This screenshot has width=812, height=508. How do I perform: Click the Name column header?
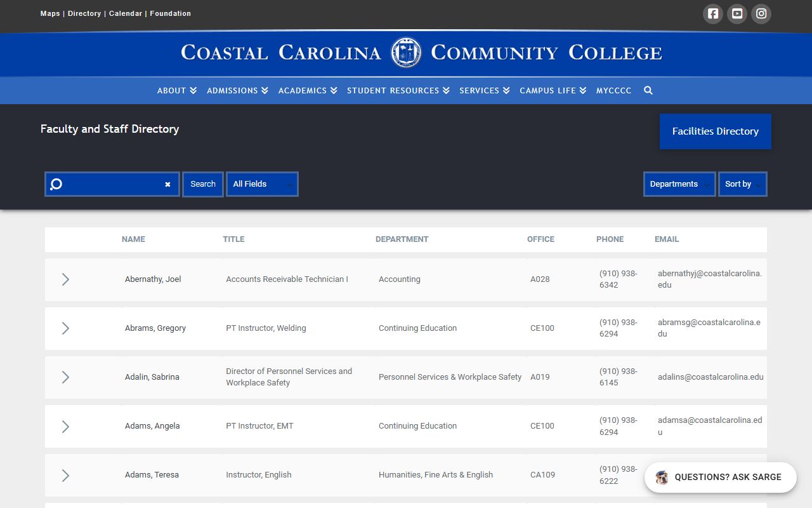(133, 239)
